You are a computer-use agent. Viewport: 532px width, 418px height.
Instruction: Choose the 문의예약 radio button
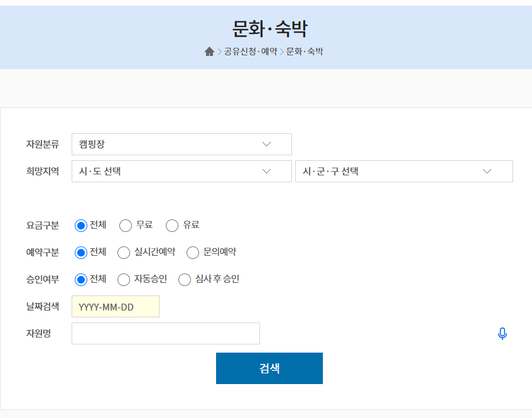tap(192, 253)
